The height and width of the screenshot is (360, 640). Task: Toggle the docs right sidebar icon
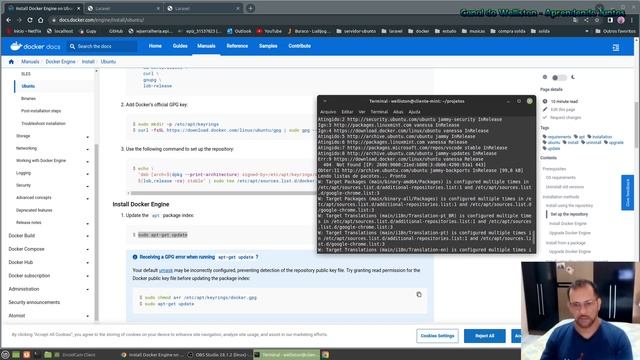coord(616,48)
